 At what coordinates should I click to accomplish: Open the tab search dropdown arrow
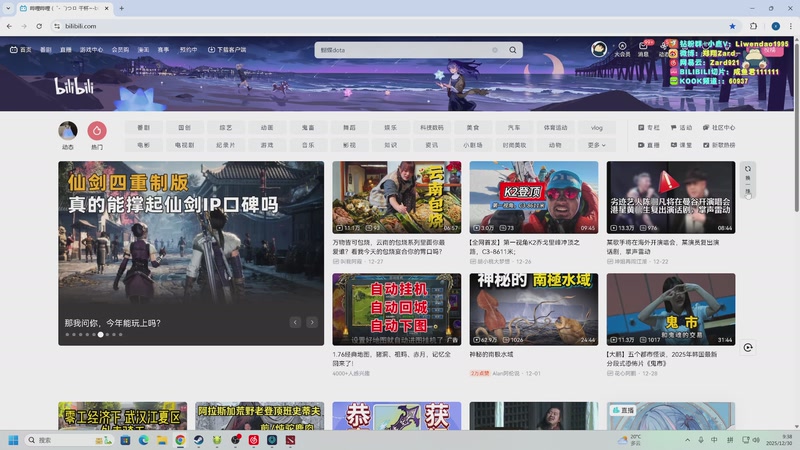[8, 8]
